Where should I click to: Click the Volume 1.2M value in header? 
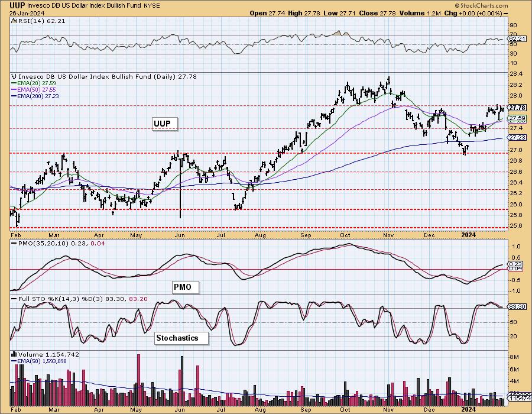click(420, 13)
